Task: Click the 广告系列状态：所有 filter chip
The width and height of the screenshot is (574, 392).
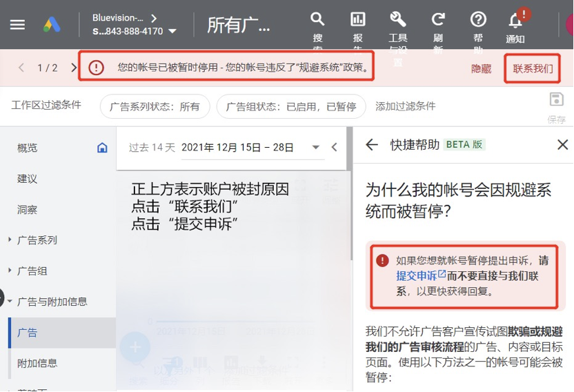Action: click(x=155, y=106)
